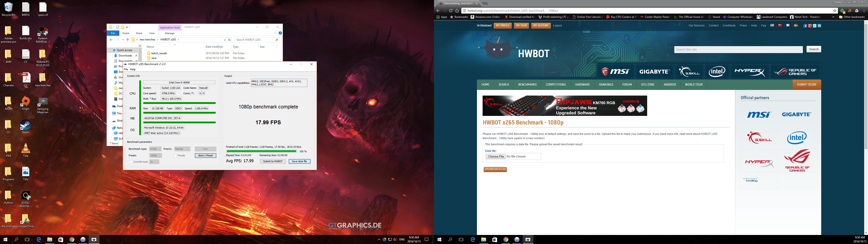This screenshot has height=244, width=868.
Task: Click the benchmark 100% progress bar
Action: click(261, 151)
